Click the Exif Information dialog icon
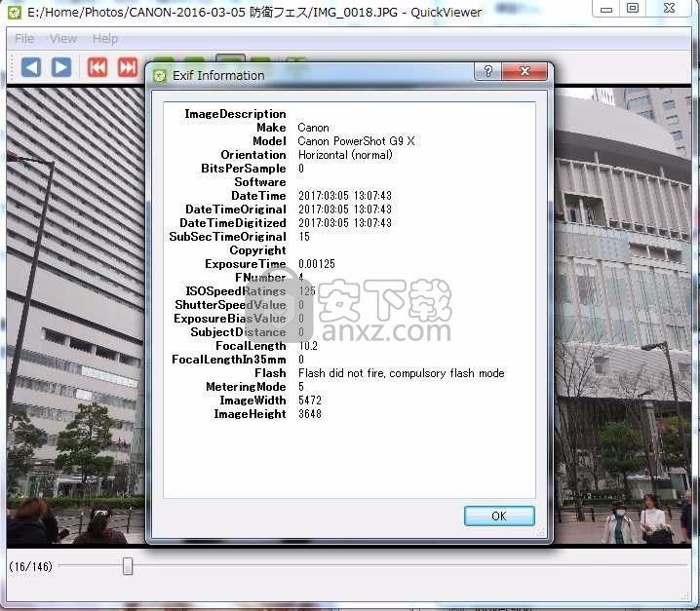700x611 pixels. click(x=159, y=75)
